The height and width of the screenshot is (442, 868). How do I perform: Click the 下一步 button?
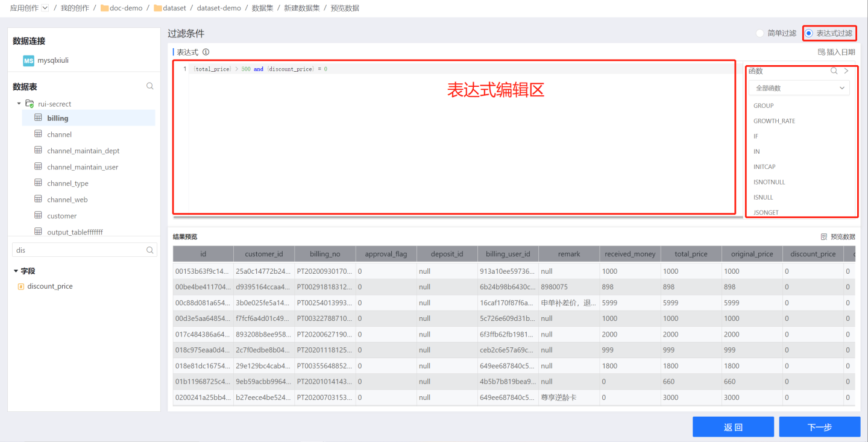click(819, 427)
